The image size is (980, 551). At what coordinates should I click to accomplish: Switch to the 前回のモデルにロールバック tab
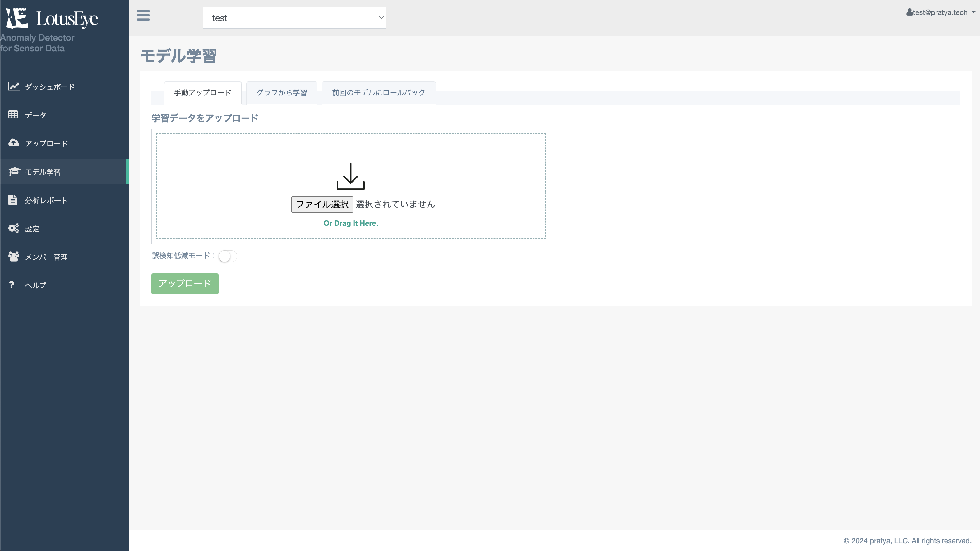tap(378, 93)
